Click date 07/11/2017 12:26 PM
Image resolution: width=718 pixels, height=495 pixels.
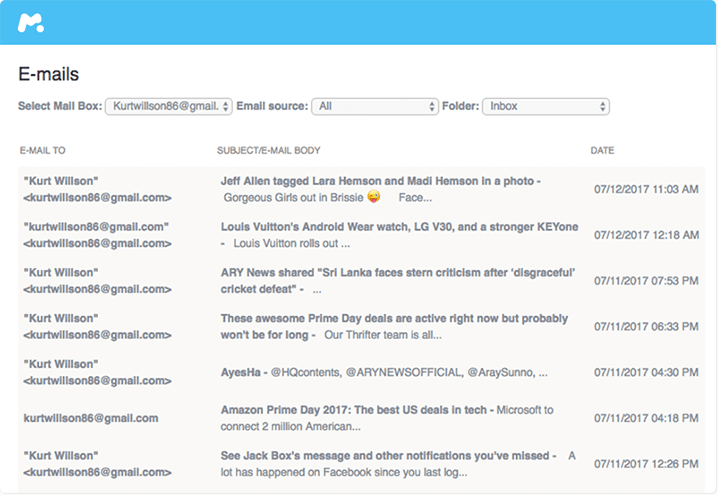pos(646,464)
